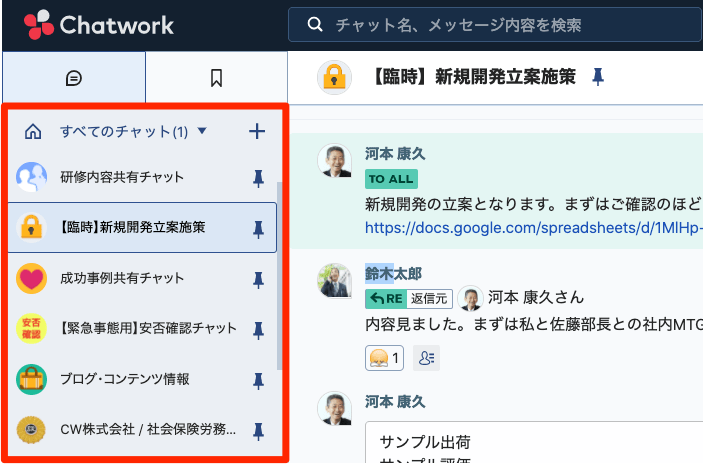
Task: Click the RE reply badge
Action: (x=385, y=298)
